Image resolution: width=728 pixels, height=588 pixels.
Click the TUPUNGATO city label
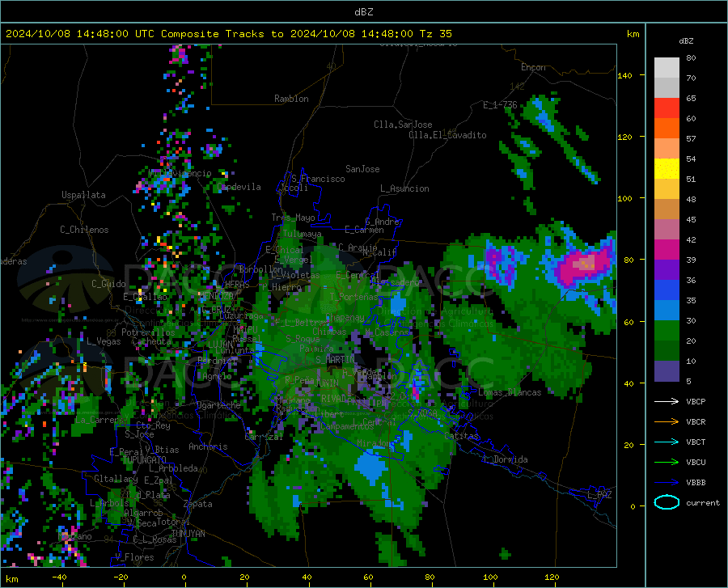(144, 459)
